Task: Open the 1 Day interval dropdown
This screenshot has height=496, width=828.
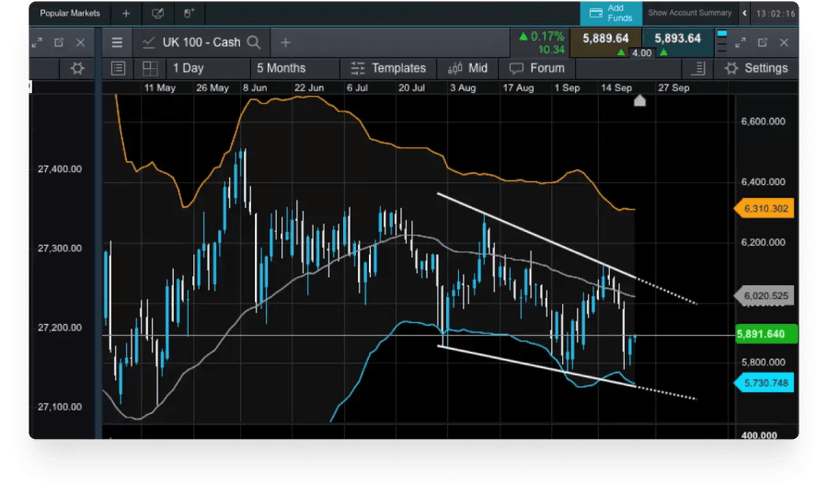Action: (x=188, y=68)
